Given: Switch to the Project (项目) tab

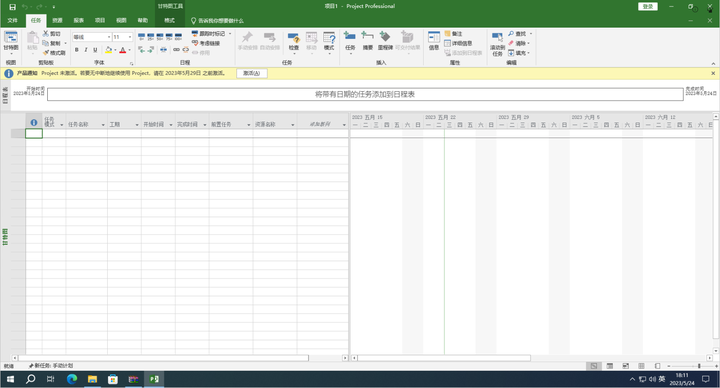Looking at the screenshot, I should tap(100, 20).
